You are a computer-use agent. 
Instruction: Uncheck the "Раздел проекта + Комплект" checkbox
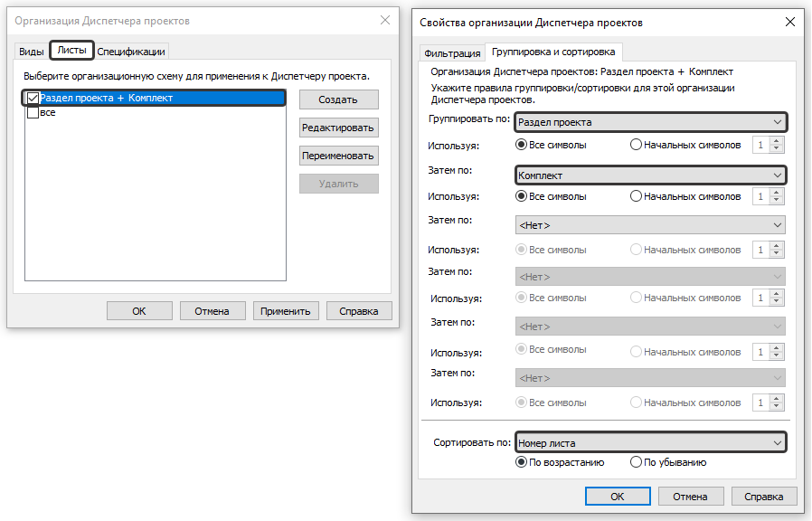pyautogui.click(x=33, y=99)
